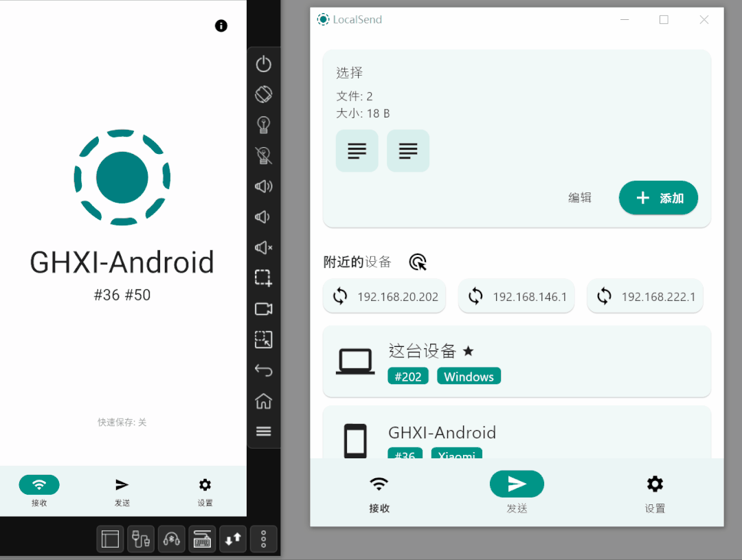Go to Android home with house icon
This screenshot has width=742, height=560.
click(x=264, y=401)
